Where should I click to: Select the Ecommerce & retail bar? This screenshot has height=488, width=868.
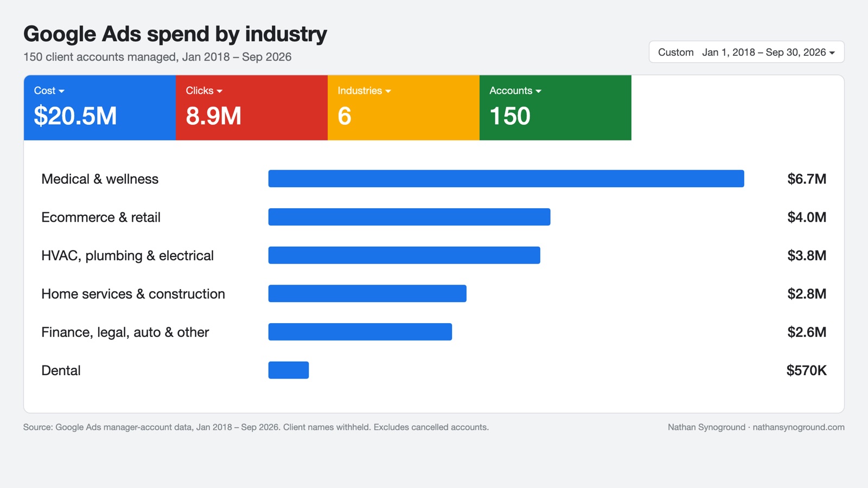(x=409, y=217)
